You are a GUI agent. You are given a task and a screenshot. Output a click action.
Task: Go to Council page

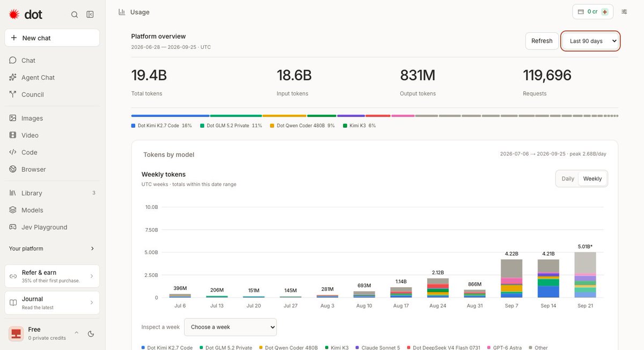pyautogui.click(x=52, y=94)
